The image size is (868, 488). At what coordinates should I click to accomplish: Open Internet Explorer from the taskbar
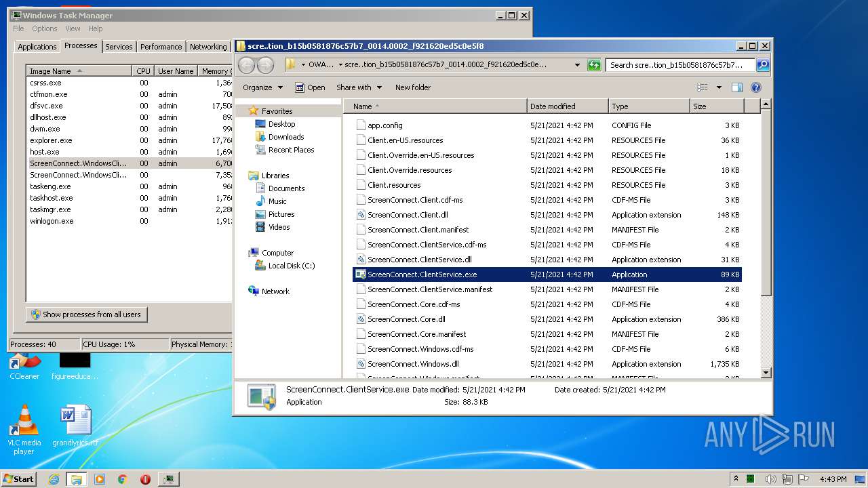[54, 479]
